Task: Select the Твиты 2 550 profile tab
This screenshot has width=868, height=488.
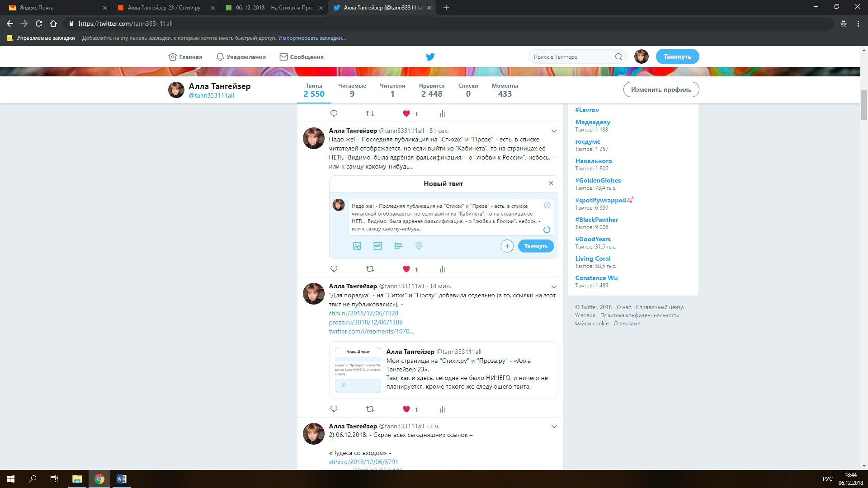Action: pos(314,90)
